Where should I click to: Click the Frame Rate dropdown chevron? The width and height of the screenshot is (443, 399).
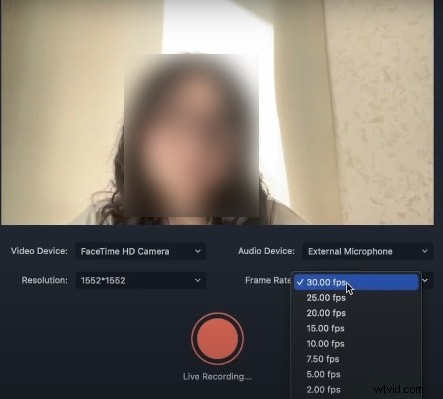[x=425, y=280]
